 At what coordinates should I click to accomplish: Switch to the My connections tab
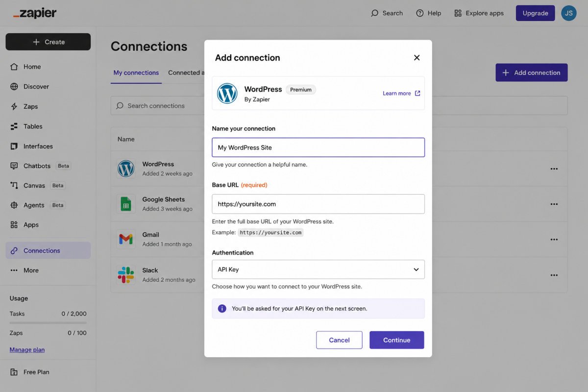click(136, 73)
